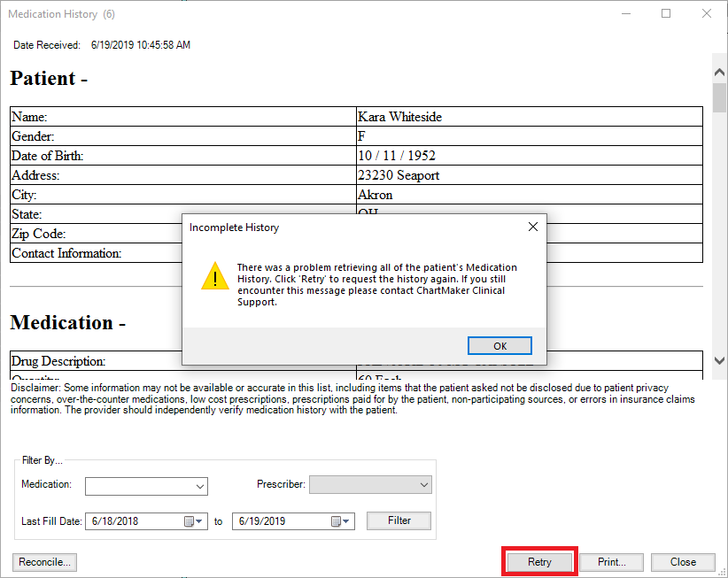Expand the Medication filter dropdown

coord(198,486)
